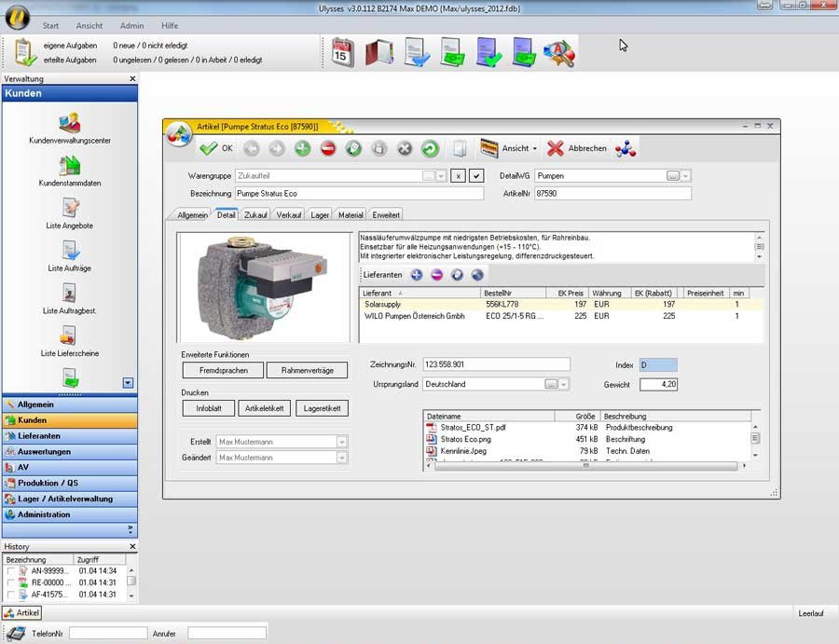Switch to the Zukauf tab

(255, 214)
